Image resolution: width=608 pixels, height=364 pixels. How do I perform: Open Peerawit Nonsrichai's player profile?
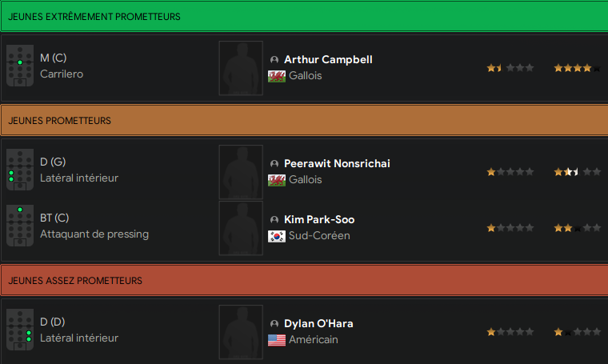pos(337,163)
